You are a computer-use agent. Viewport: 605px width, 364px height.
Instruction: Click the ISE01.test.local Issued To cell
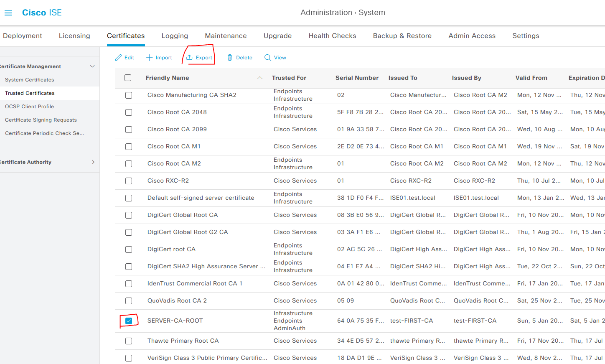(x=413, y=198)
